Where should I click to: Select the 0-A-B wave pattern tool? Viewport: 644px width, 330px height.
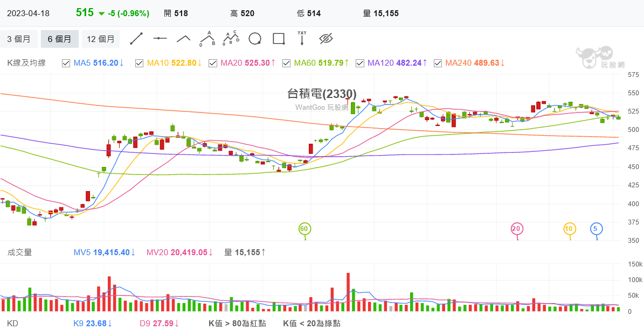click(208, 38)
